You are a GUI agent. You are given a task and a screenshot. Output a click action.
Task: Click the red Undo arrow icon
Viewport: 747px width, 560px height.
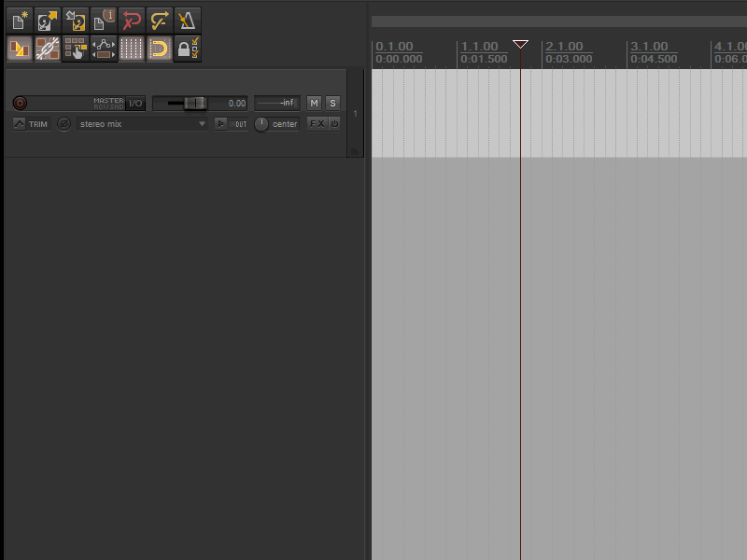click(x=132, y=21)
